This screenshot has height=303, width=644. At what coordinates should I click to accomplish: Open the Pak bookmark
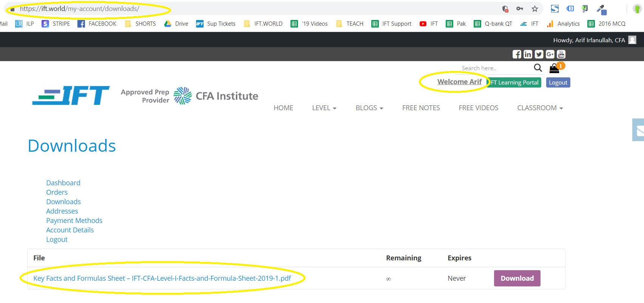click(x=456, y=24)
